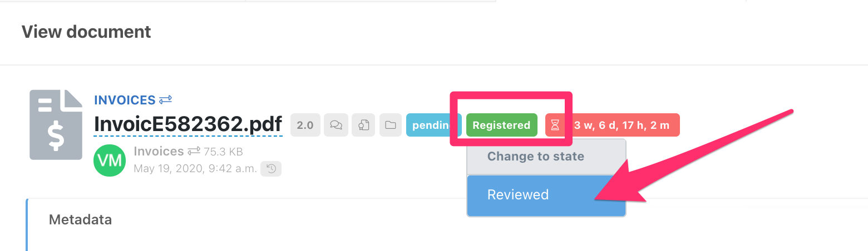
Task: Open the comments speech-bubble icon
Action: [336, 125]
